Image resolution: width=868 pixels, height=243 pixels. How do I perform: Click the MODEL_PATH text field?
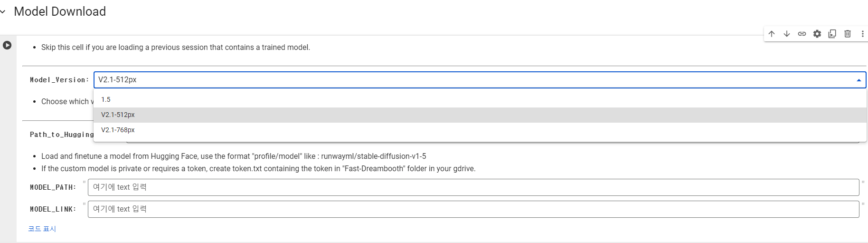[473, 187]
